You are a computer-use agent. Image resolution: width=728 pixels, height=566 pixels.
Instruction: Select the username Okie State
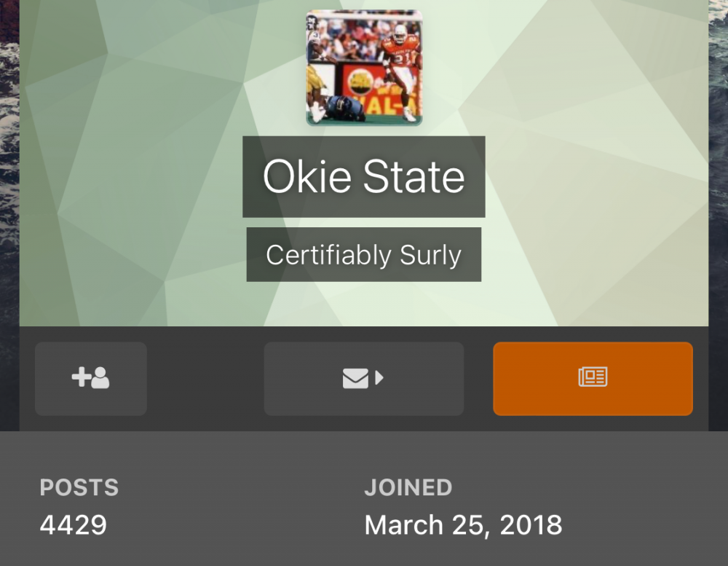(363, 176)
